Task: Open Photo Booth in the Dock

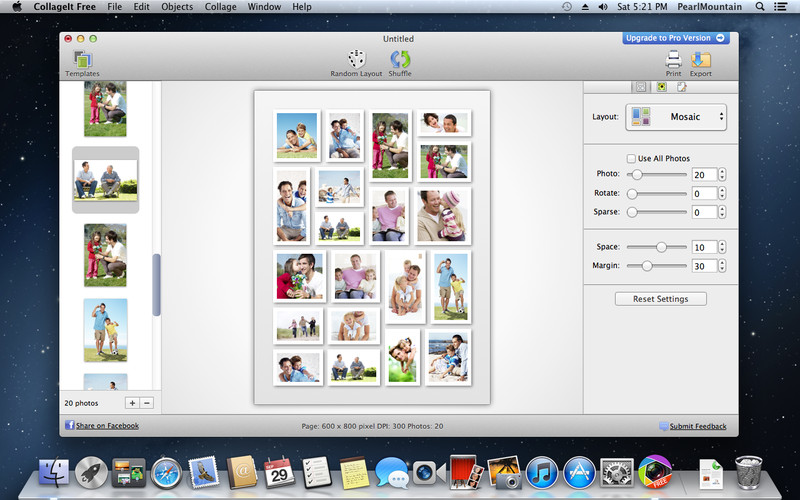Action: pos(466,472)
